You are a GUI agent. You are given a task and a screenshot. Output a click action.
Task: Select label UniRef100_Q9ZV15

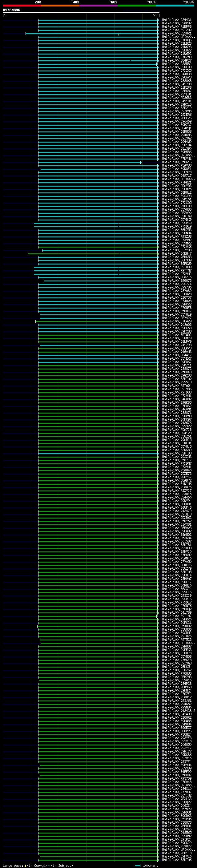pos(176,758)
